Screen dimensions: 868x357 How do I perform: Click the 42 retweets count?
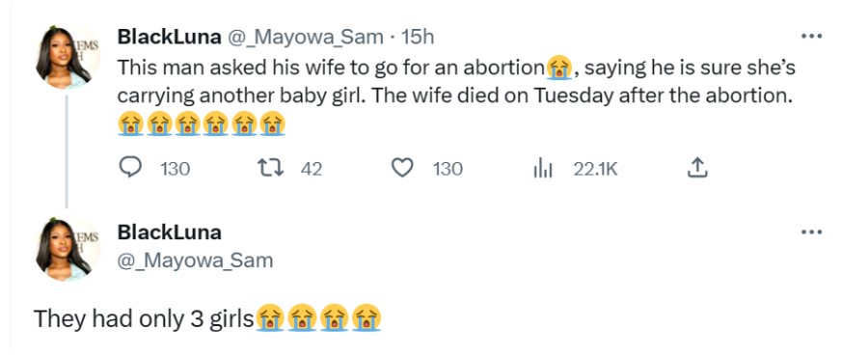click(x=312, y=169)
